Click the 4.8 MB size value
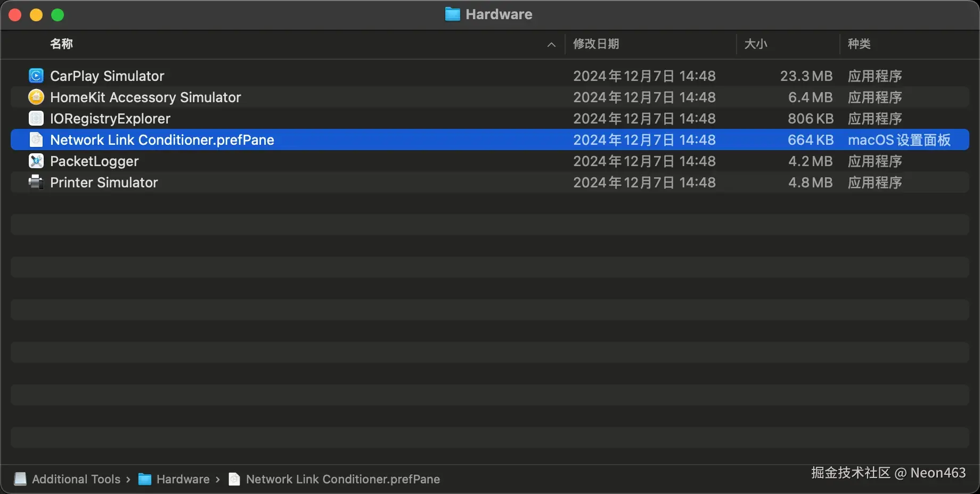Screen dimensions: 980x494 click(x=810, y=183)
